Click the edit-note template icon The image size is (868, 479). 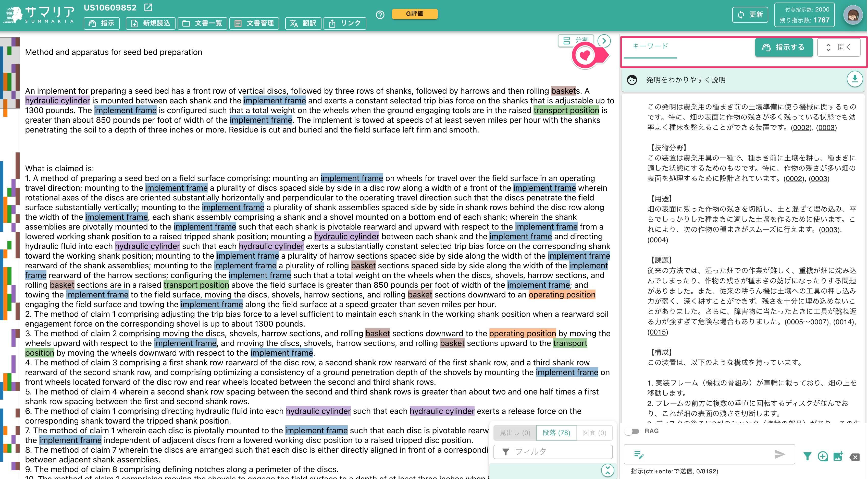(639, 455)
